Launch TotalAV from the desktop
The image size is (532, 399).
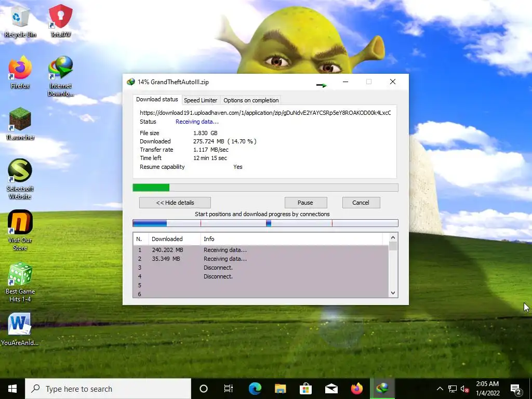pos(60,20)
